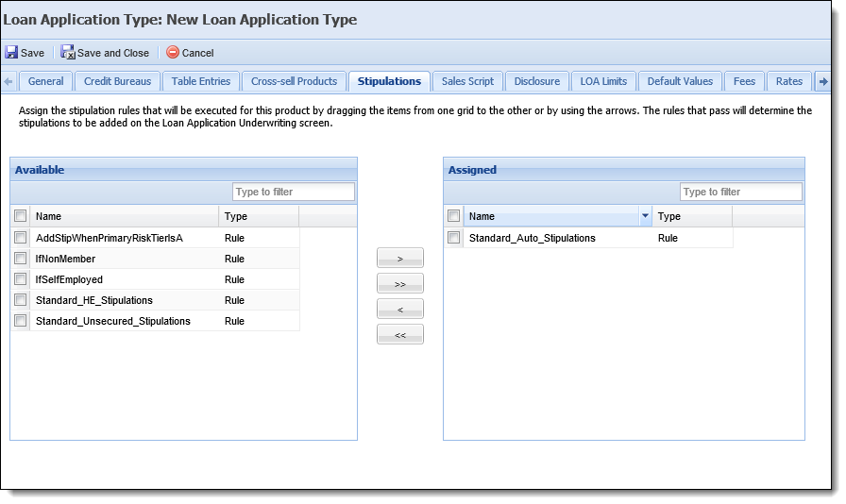Select the IfNonMember rule name
The image size is (846, 504).
[x=65, y=259]
